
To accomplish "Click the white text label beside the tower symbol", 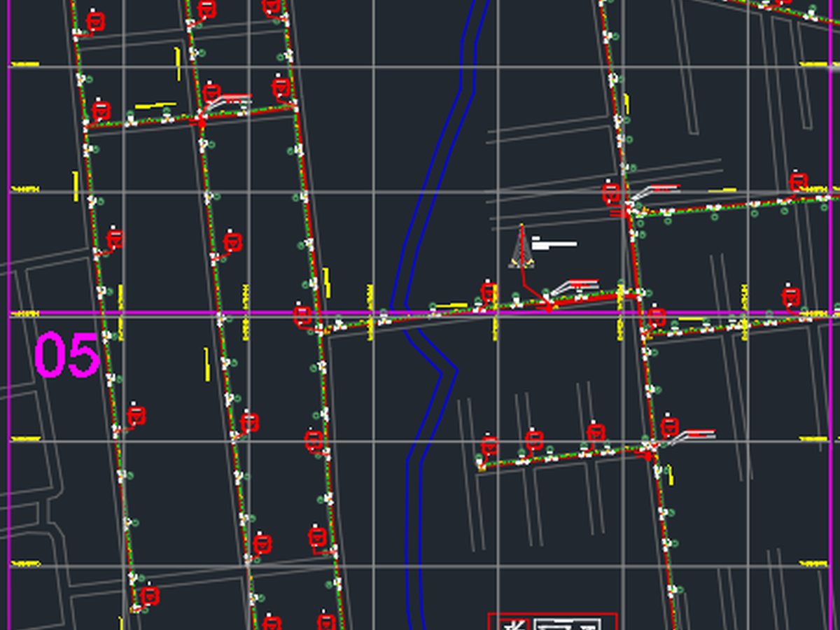I will click(x=554, y=243).
